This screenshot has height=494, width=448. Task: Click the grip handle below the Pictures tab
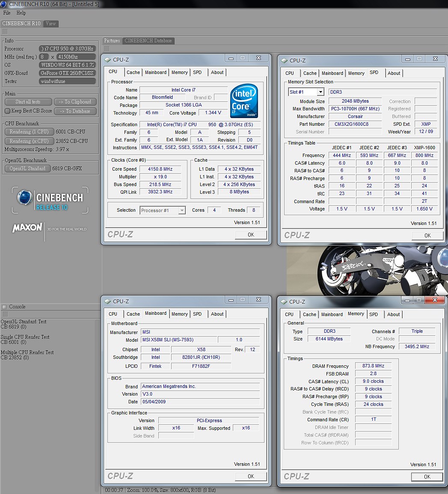pyautogui.click(x=107, y=48)
